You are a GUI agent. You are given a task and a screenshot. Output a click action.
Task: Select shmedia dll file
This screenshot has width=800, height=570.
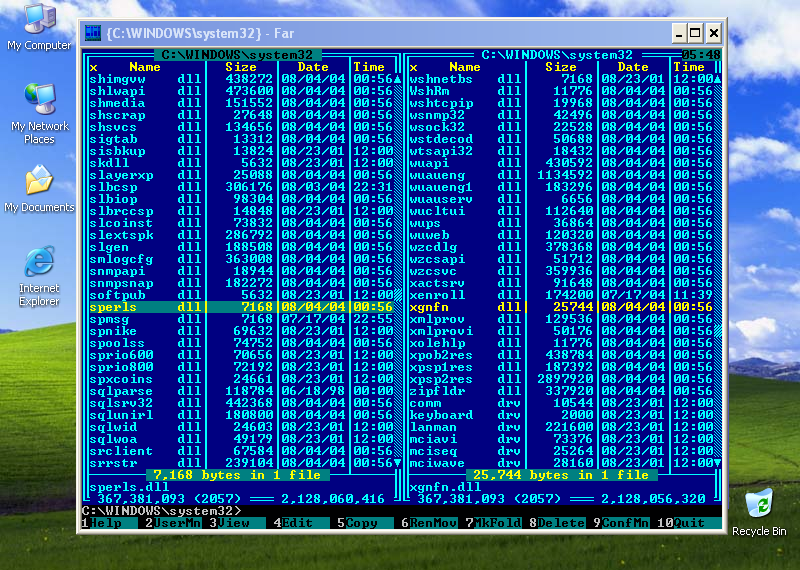tap(241, 103)
